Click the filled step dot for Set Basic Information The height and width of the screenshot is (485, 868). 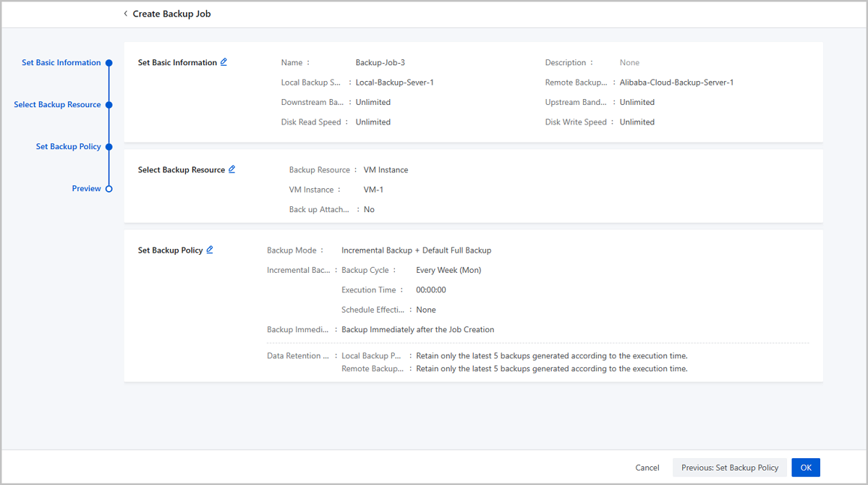pyautogui.click(x=109, y=63)
